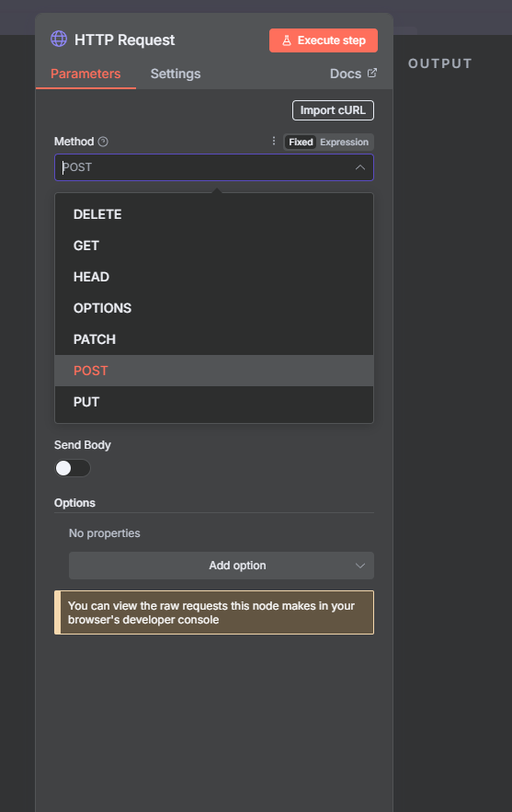The image size is (512, 812).
Task: Select GET from the method list
Action: tap(214, 246)
